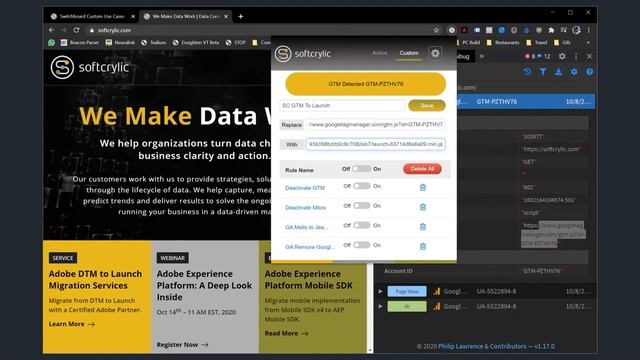Click the Page View blue label
The width and height of the screenshot is (640, 360).
pos(407,291)
